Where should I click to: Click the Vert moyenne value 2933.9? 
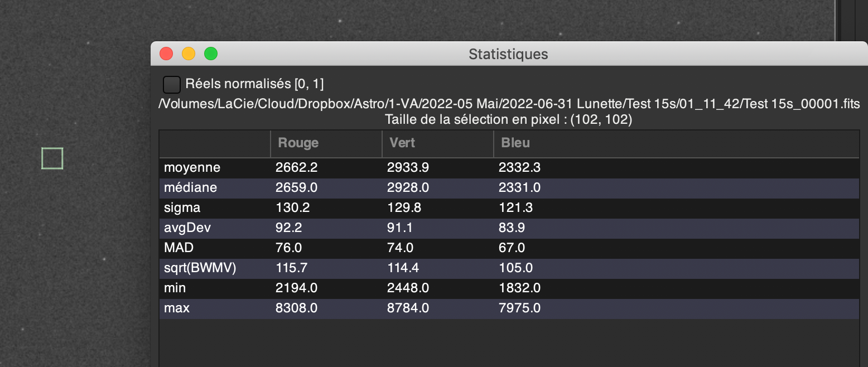point(408,167)
